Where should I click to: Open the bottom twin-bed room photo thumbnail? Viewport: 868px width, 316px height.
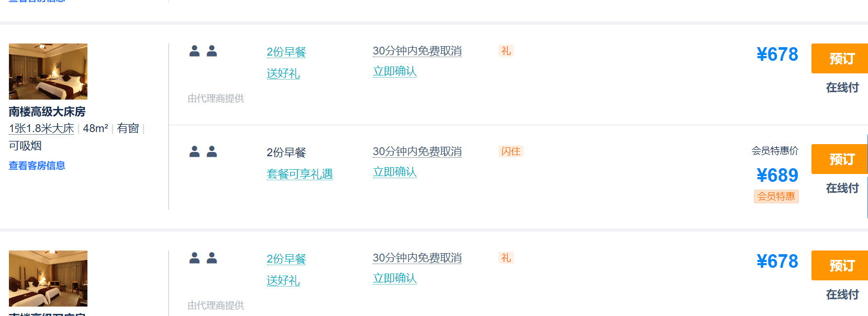pos(48,278)
